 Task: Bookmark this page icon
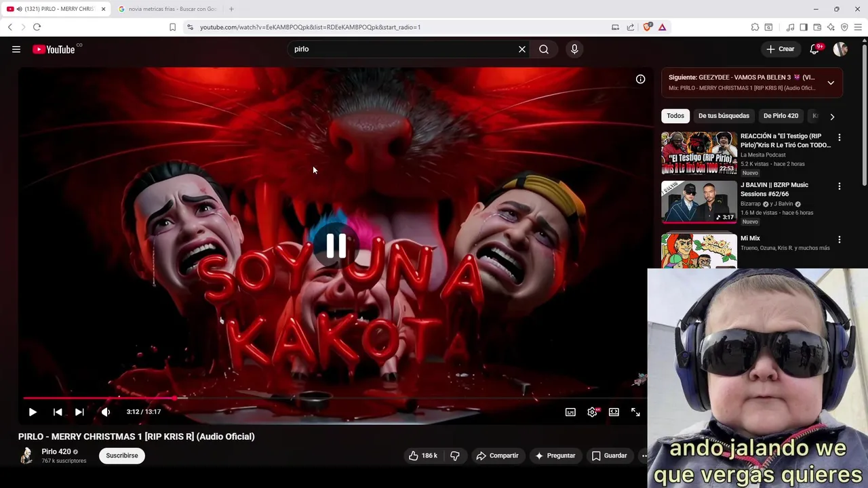172,27
